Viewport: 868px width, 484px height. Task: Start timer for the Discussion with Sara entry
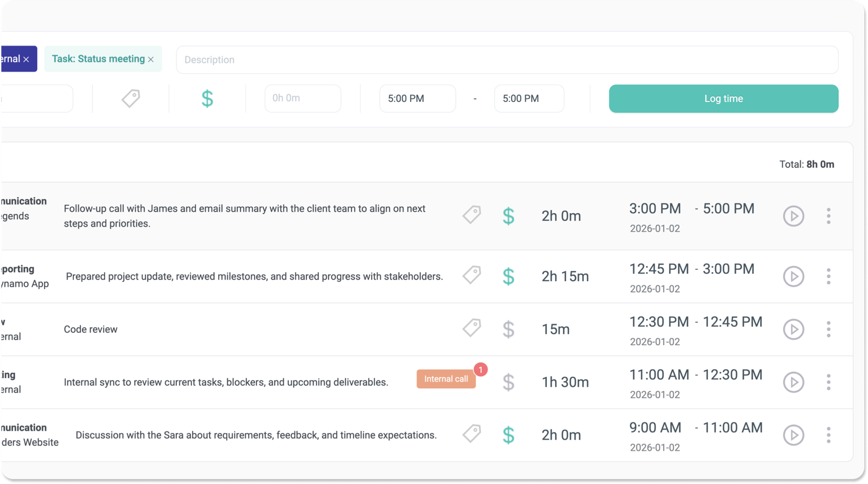[793, 435]
